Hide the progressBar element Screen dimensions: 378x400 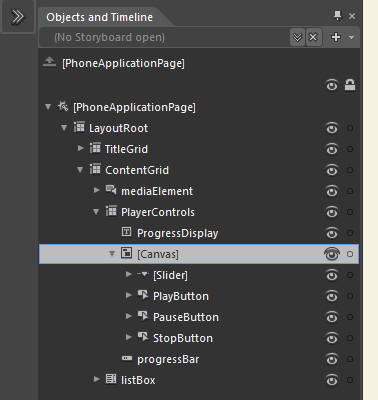click(332, 359)
